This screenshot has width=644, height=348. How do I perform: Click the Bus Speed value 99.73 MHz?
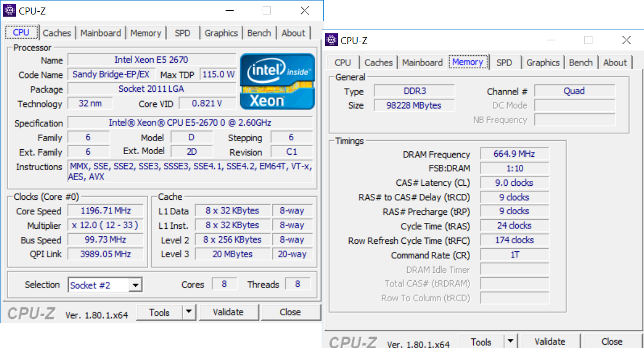coord(106,240)
